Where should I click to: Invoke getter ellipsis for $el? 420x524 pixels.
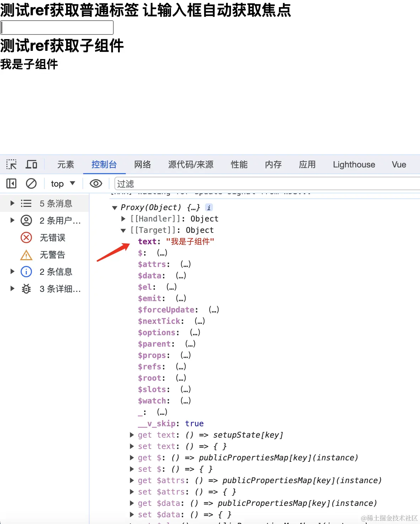point(171,287)
